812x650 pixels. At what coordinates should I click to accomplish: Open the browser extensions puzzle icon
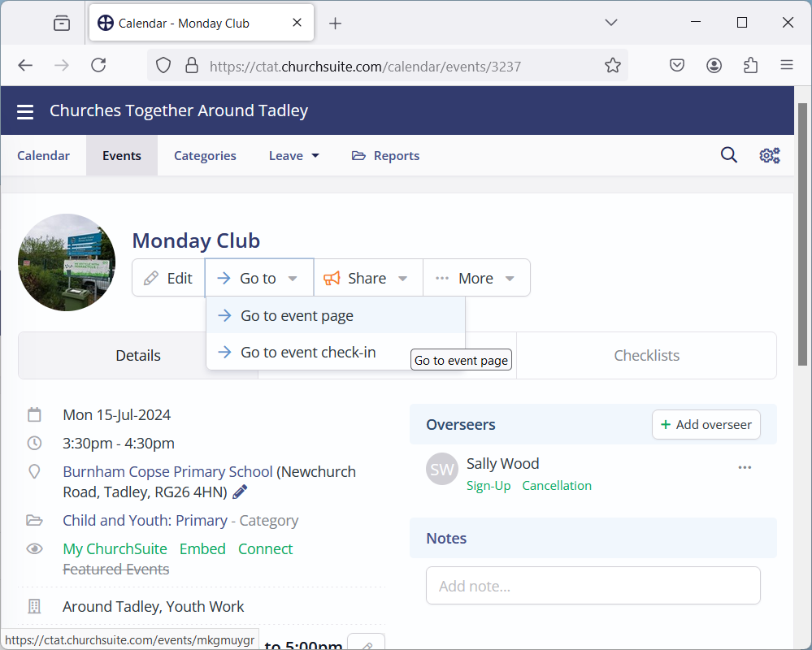click(x=750, y=65)
